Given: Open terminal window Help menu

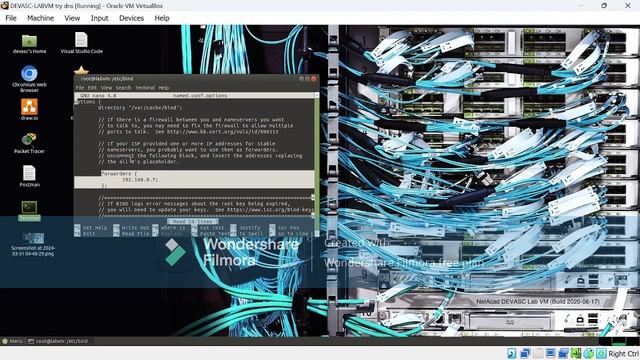Looking at the screenshot, I should pyautogui.click(x=164, y=88).
